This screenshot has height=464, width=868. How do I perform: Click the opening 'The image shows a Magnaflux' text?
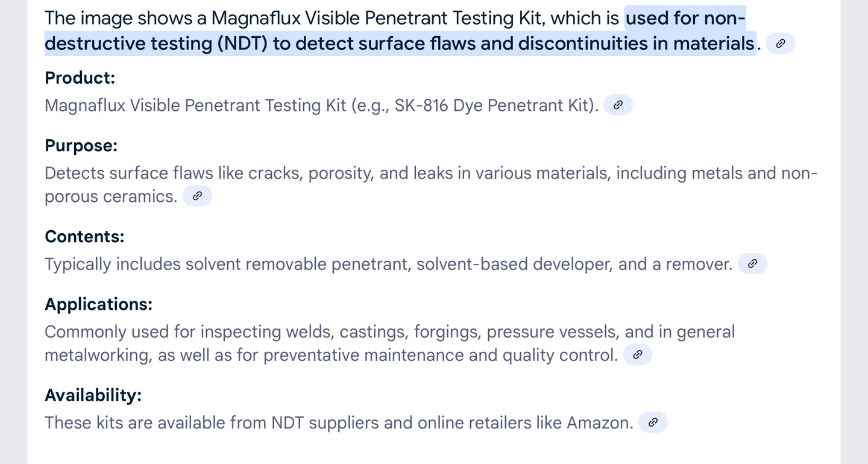172,18
